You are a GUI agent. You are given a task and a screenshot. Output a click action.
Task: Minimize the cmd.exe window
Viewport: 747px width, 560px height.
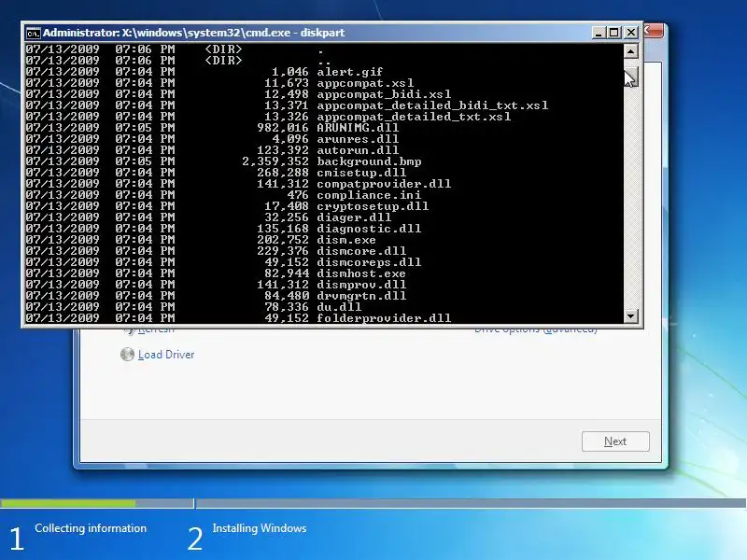point(598,33)
